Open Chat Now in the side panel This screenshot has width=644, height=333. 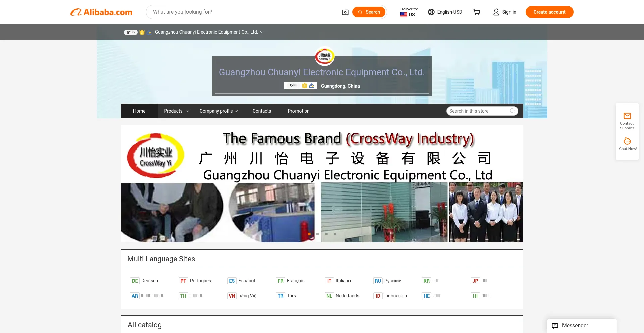627,144
